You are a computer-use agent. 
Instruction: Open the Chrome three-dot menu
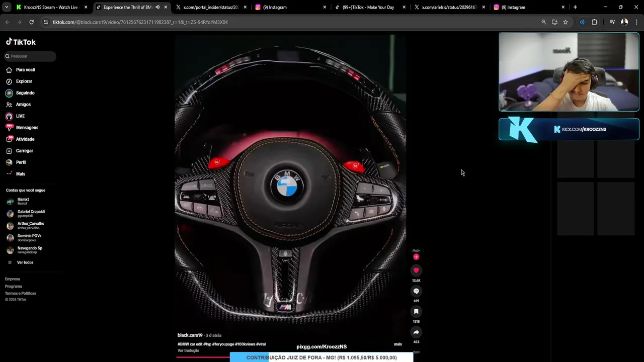tap(637, 22)
